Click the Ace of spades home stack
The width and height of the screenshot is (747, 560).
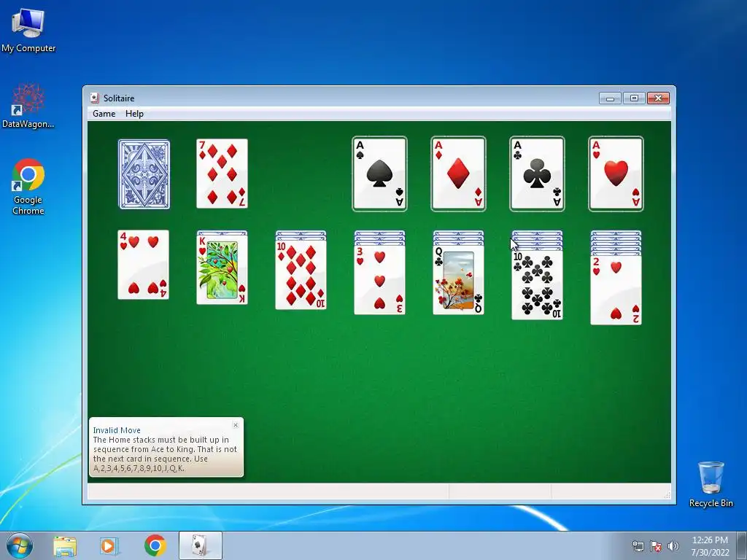[379, 174]
